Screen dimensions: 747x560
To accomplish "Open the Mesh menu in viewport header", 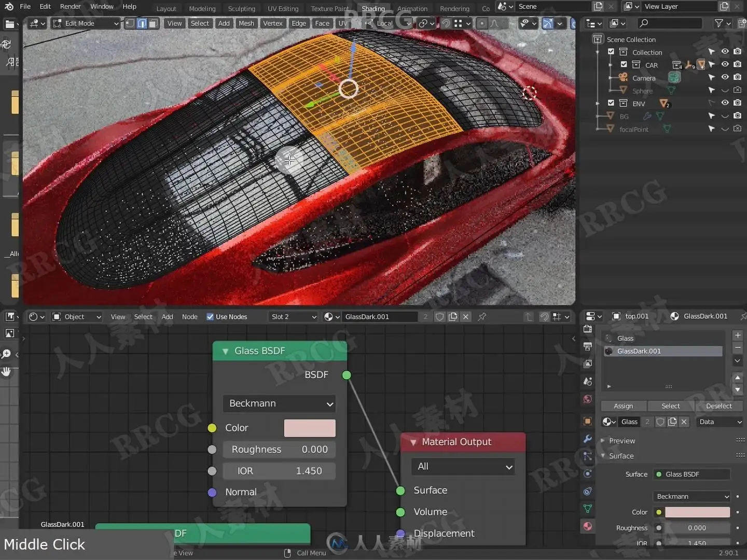I will coord(246,23).
